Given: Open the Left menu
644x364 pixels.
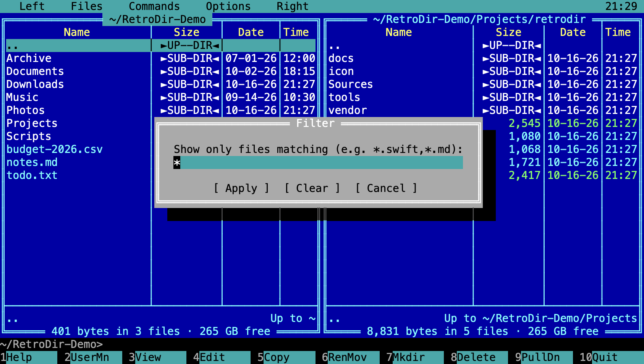Looking at the screenshot, I should (x=32, y=6).
